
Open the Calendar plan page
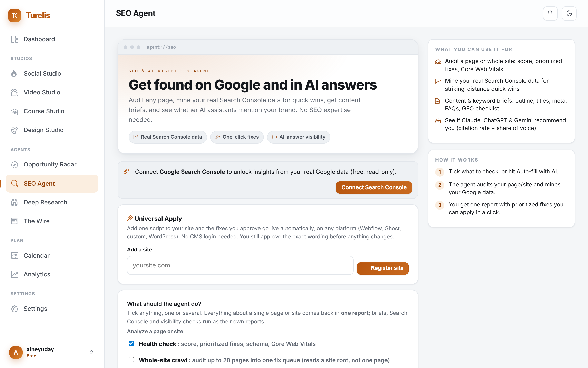52,256
